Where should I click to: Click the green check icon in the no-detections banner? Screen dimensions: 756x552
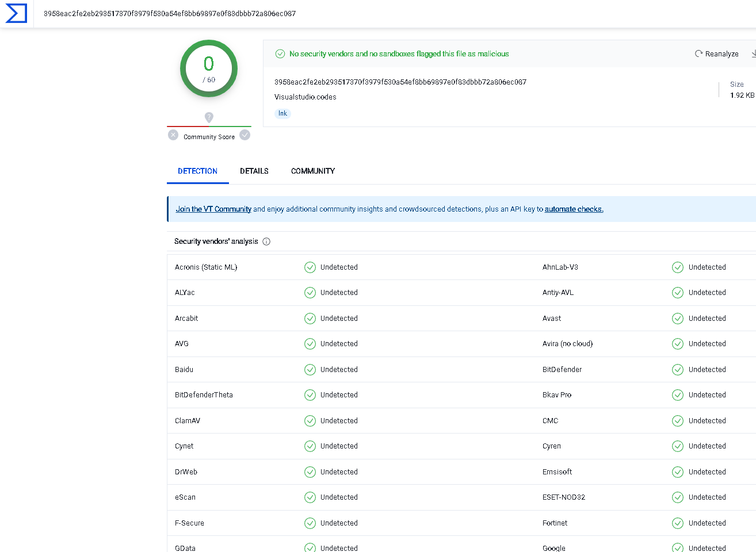[280, 54]
